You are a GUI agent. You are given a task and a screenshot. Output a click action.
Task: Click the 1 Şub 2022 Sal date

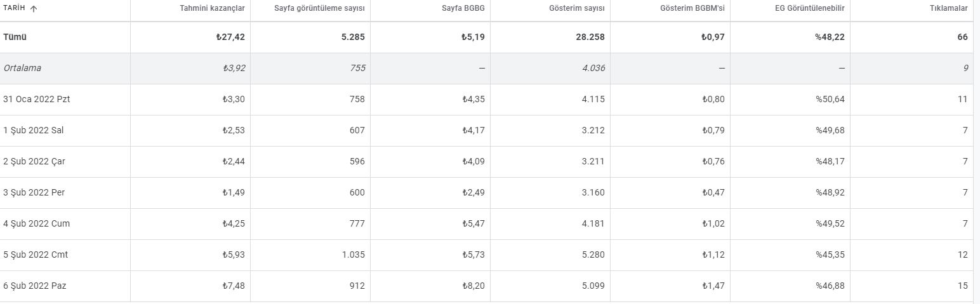(34, 131)
